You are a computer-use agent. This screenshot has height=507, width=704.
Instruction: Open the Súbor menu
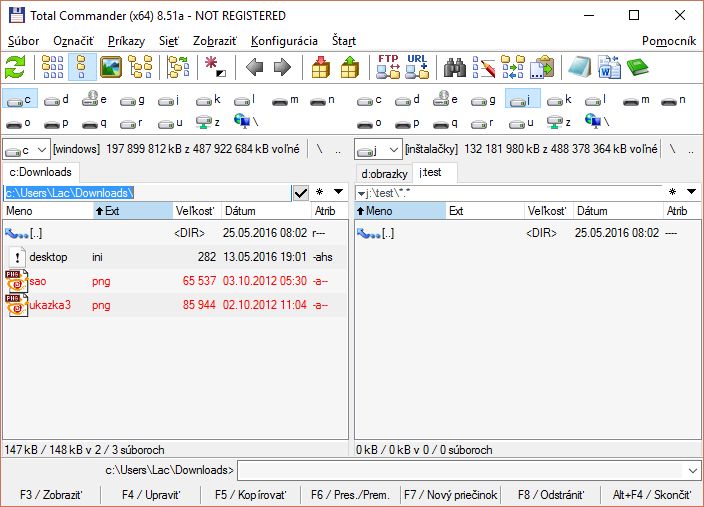(x=23, y=41)
